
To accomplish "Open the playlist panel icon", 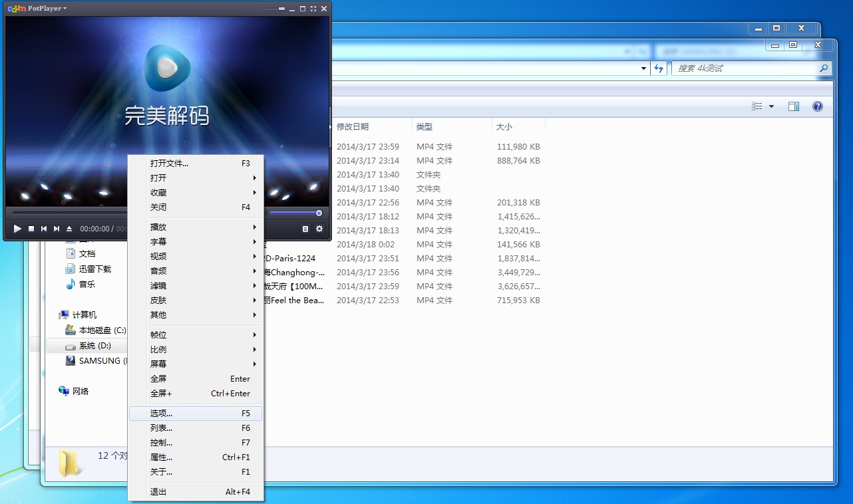I will [305, 229].
